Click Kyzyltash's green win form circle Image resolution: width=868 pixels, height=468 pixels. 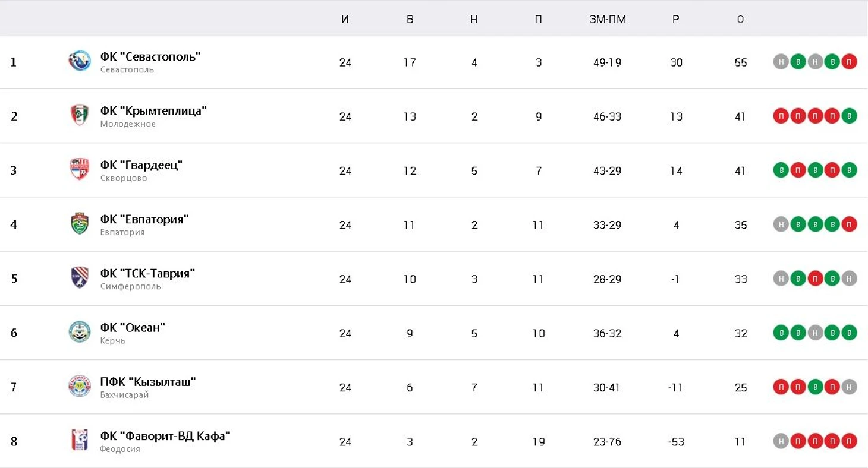tap(815, 387)
